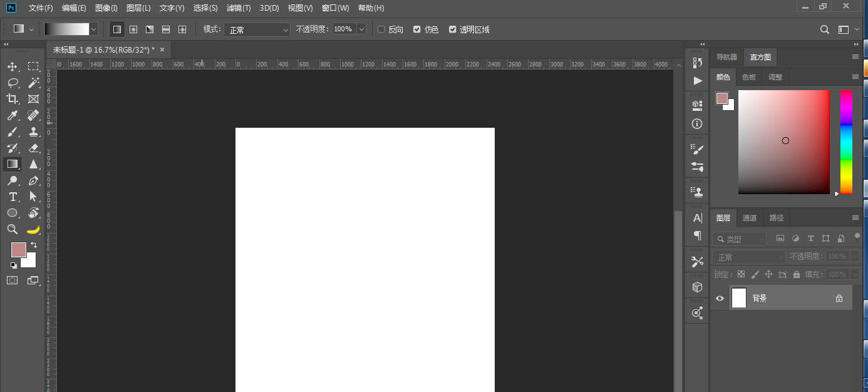Screen dimensions: 868x392
Task: Select the Brush tool
Action: (13, 132)
